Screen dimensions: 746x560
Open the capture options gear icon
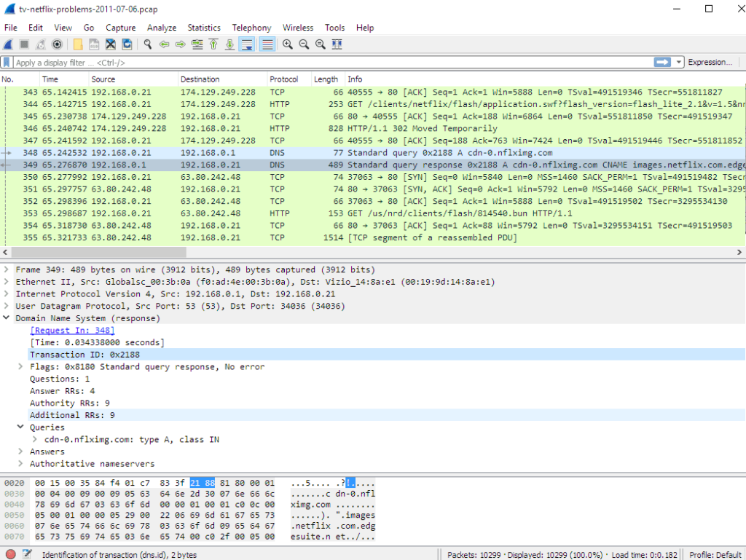(58, 44)
